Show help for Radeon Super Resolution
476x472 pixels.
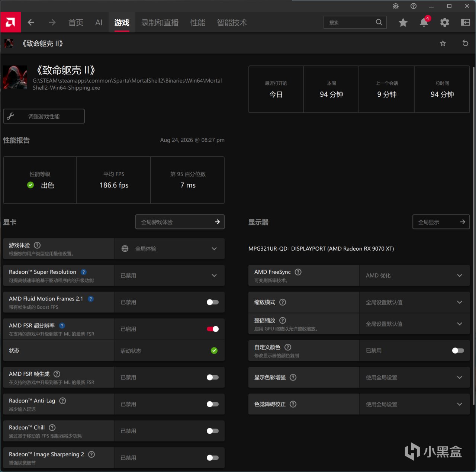pos(84,272)
